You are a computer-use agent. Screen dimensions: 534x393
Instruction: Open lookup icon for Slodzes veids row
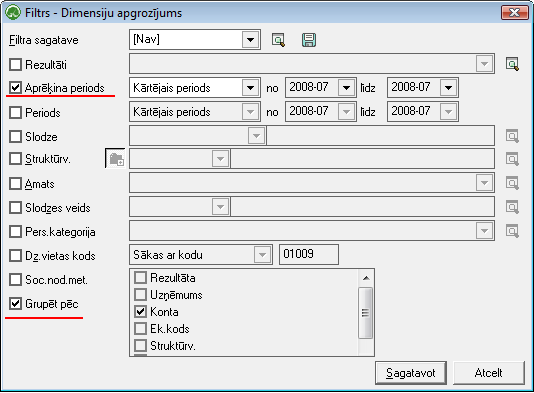pos(512,207)
